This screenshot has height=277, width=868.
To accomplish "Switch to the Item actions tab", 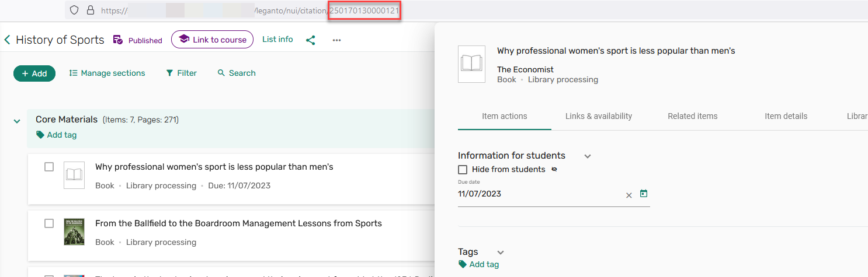I will pos(505,116).
